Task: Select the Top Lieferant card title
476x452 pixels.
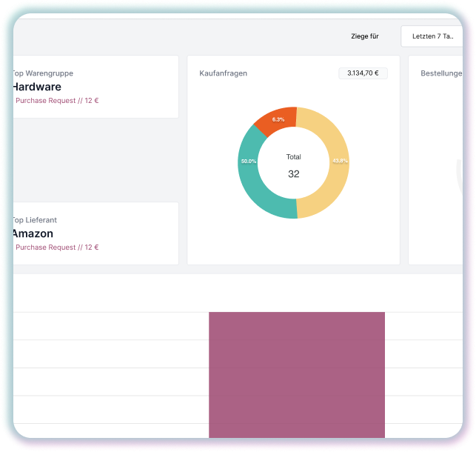Action: click(x=36, y=220)
